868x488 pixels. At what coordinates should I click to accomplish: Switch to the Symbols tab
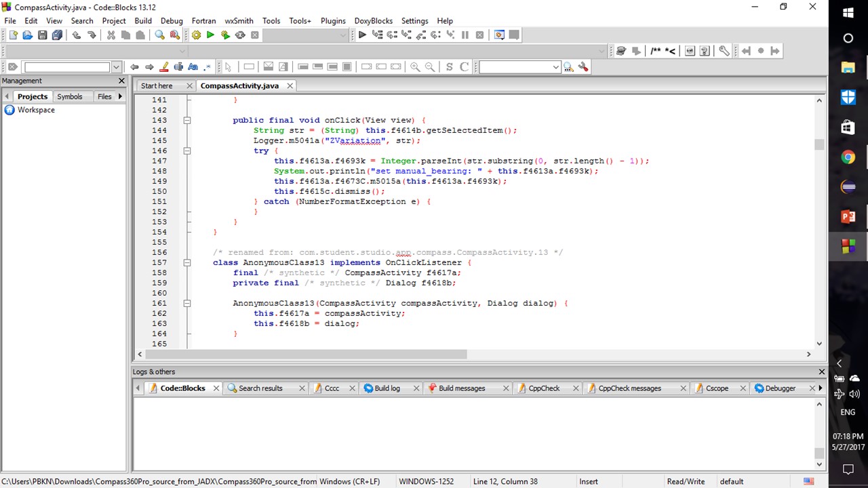[69, 97]
